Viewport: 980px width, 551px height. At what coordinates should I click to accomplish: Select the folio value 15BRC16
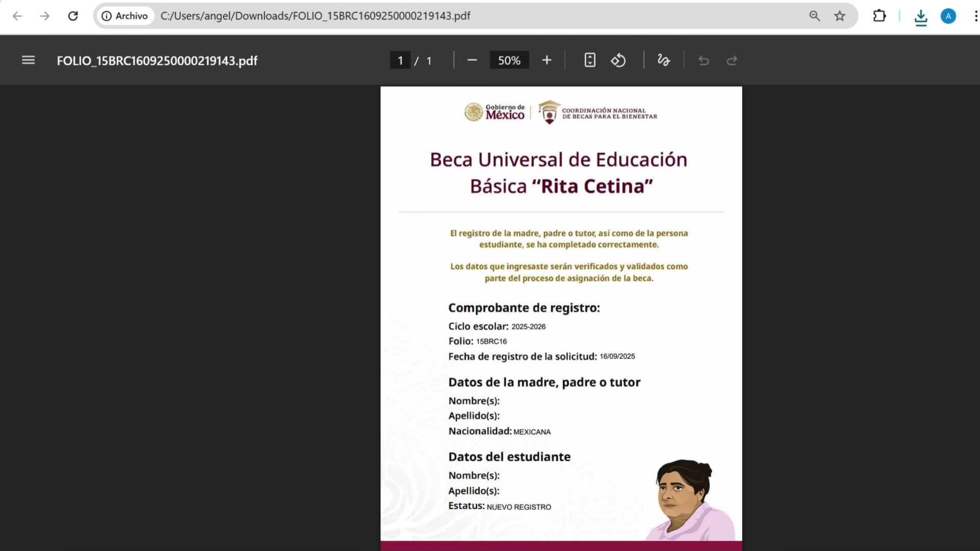tap(491, 342)
